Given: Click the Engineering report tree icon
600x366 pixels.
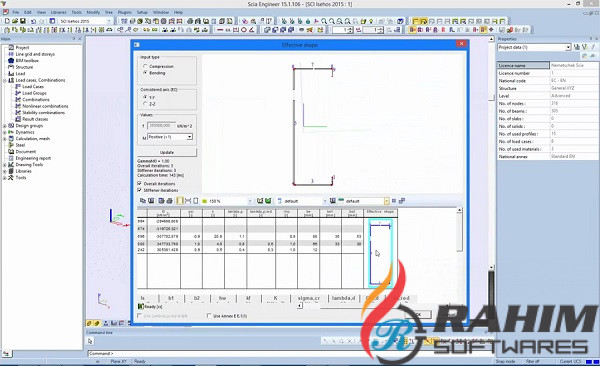Looking at the screenshot, I should (x=11, y=158).
